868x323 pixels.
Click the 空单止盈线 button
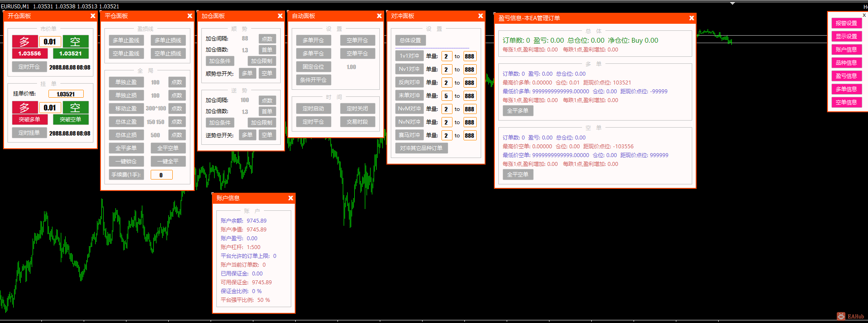pos(126,53)
